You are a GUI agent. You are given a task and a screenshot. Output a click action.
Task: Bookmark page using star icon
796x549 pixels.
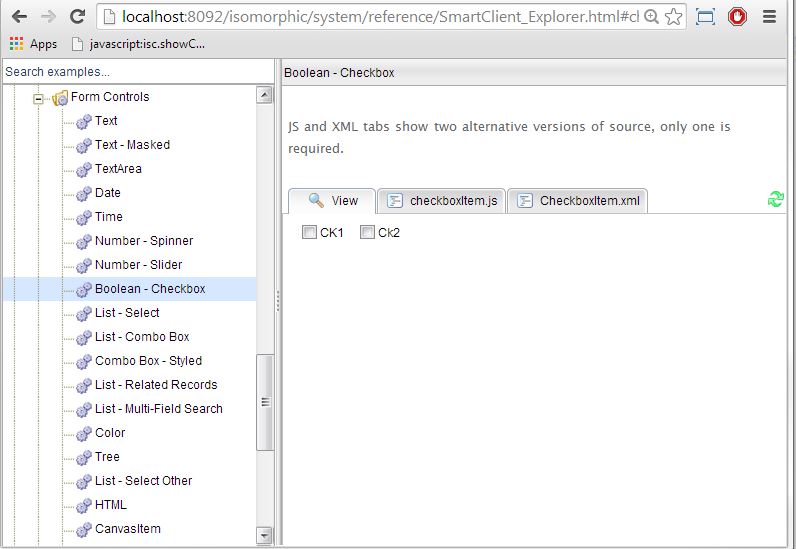(674, 17)
